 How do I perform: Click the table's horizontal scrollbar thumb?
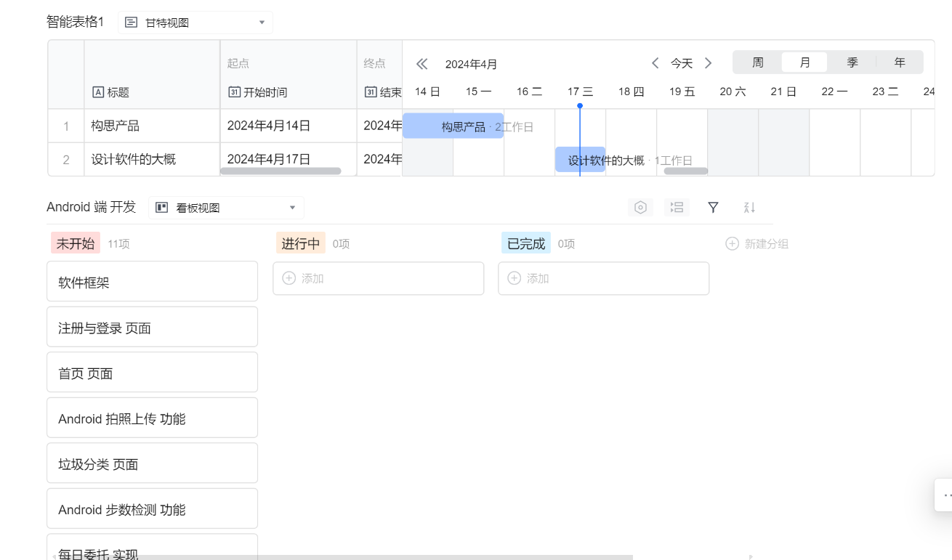coord(281,171)
